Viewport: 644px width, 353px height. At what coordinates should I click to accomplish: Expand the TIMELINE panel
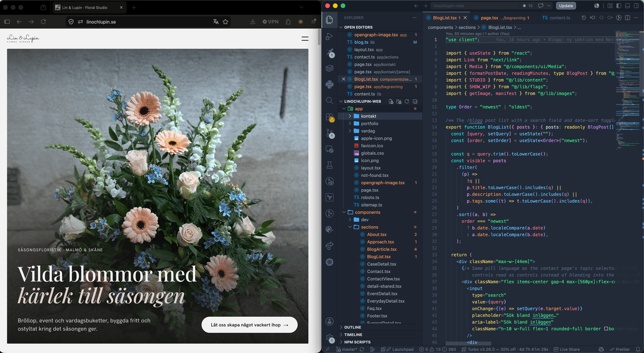pyautogui.click(x=380, y=335)
